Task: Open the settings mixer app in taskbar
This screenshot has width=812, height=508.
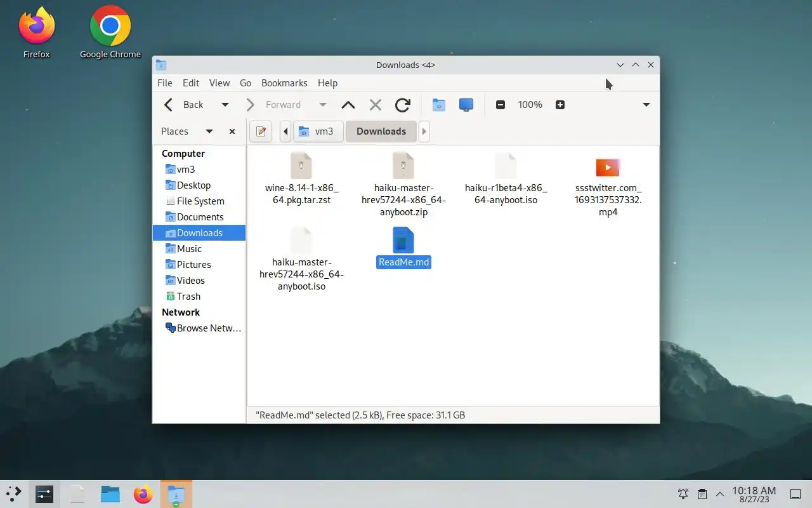Action: pyautogui.click(x=44, y=493)
